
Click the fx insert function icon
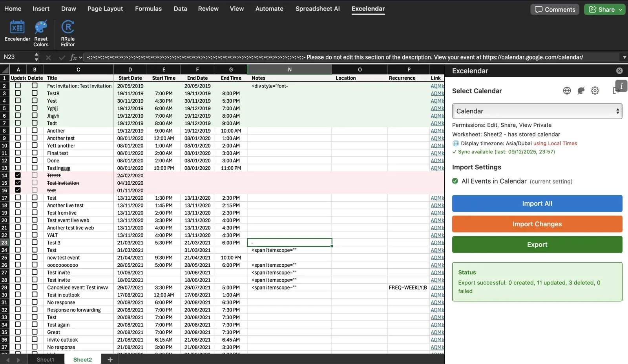coord(73,57)
